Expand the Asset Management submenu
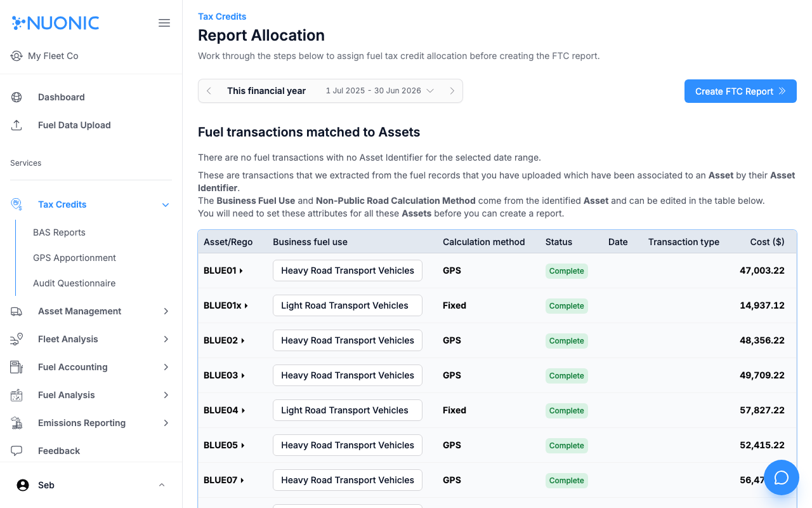The height and width of the screenshot is (508, 812). coord(166,311)
